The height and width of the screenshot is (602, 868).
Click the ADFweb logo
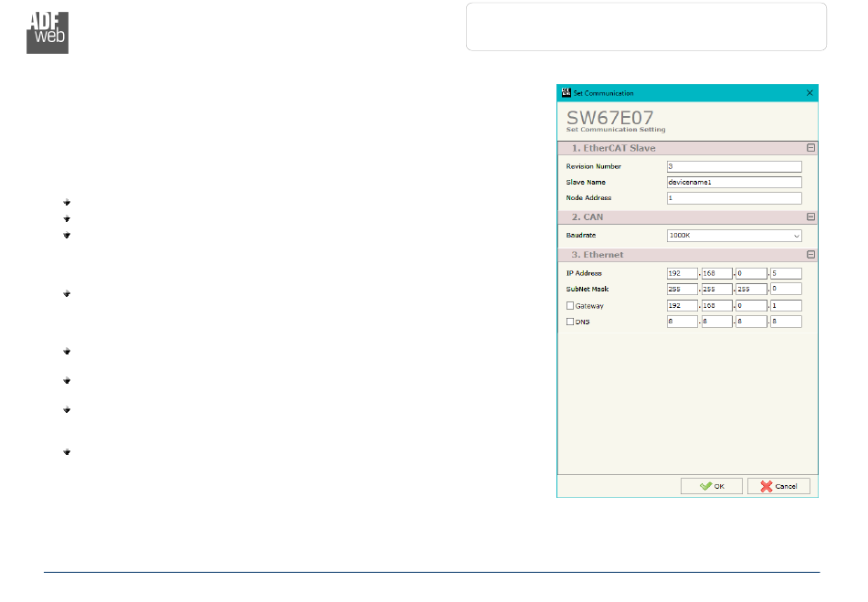tap(48, 33)
